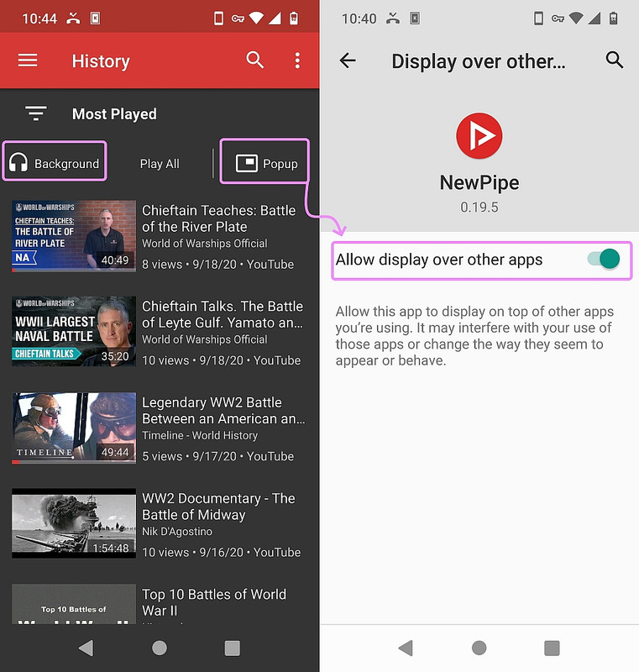
Task: Tap the Android home button under History screen
Action: point(160,648)
